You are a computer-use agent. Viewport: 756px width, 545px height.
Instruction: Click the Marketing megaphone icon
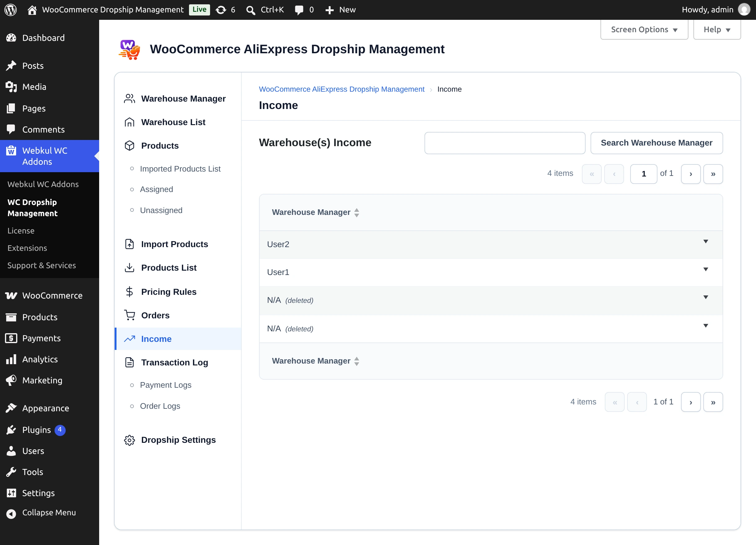pyautogui.click(x=11, y=380)
